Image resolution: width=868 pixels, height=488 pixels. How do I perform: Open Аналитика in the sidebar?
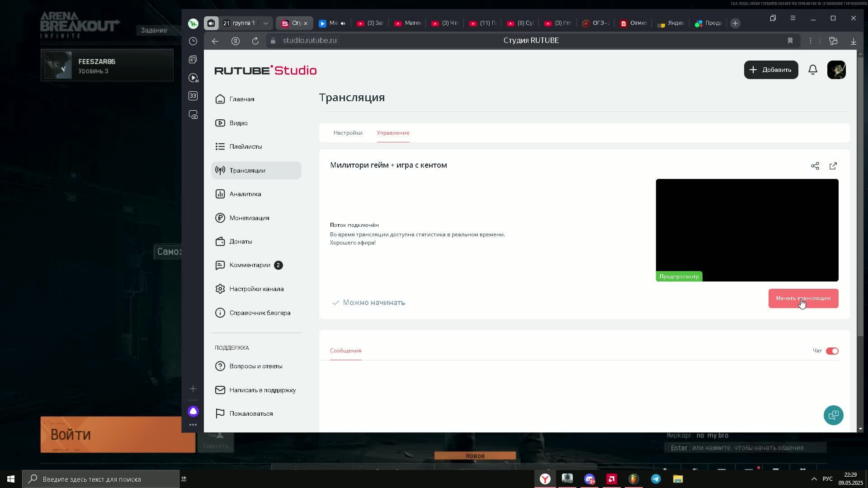(x=245, y=194)
